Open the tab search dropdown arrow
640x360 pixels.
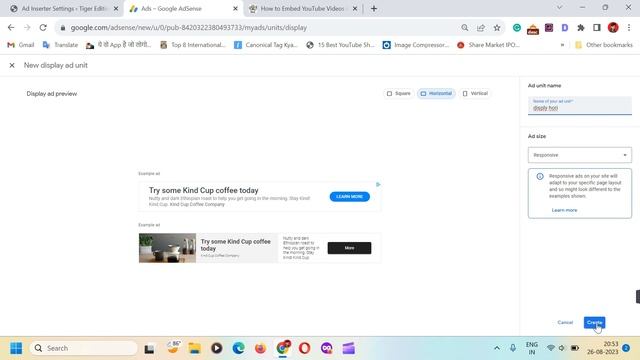click(x=560, y=7)
